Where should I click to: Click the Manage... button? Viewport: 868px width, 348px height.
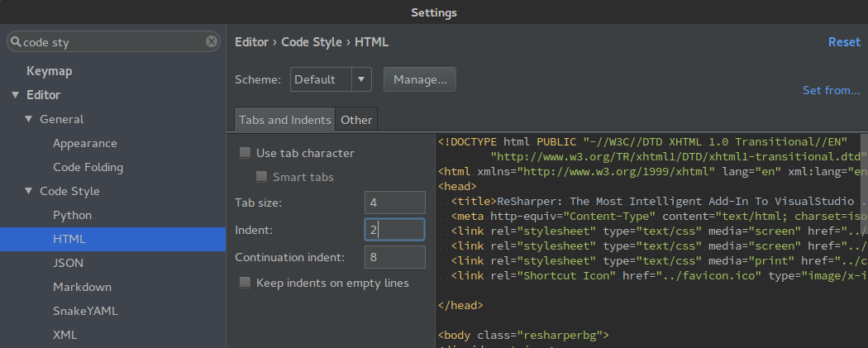pyautogui.click(x=420, y=79)
